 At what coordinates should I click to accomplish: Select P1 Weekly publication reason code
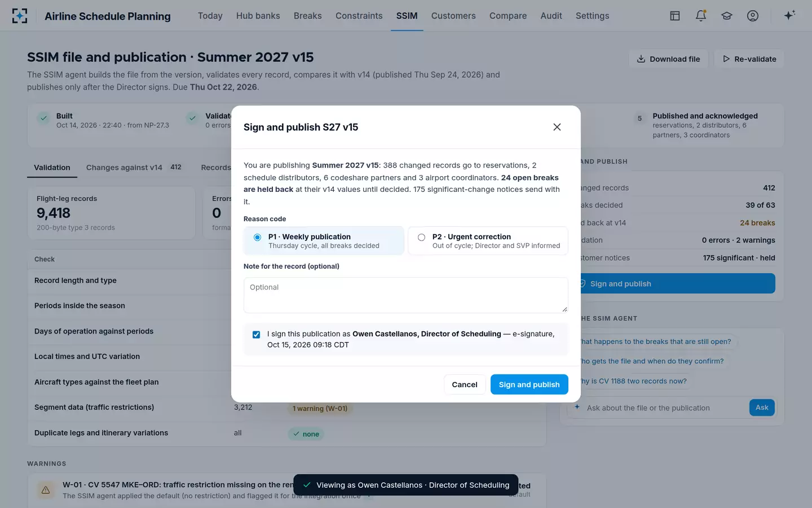(x=324, y=241)
